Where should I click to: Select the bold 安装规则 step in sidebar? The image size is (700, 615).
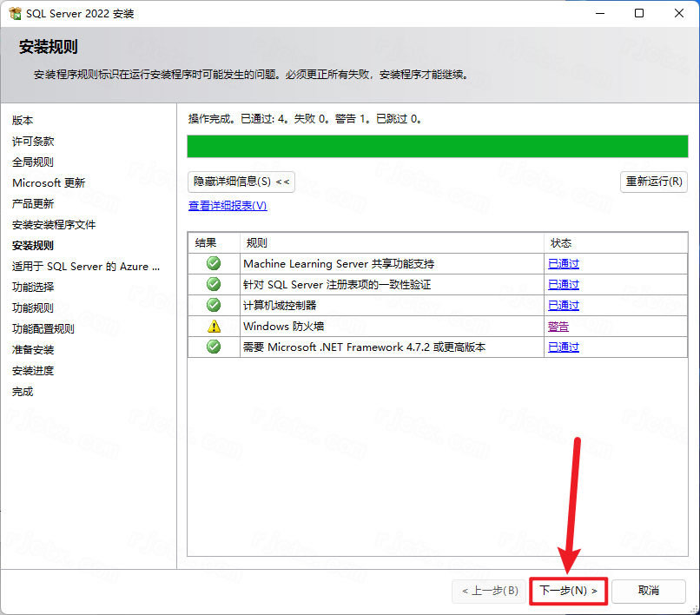click(x=33, y=245)
